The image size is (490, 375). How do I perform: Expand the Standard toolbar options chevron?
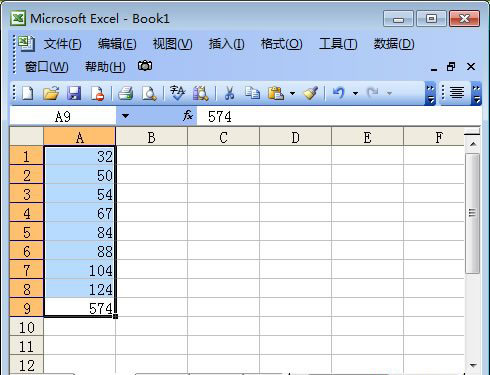click(431, 93)
